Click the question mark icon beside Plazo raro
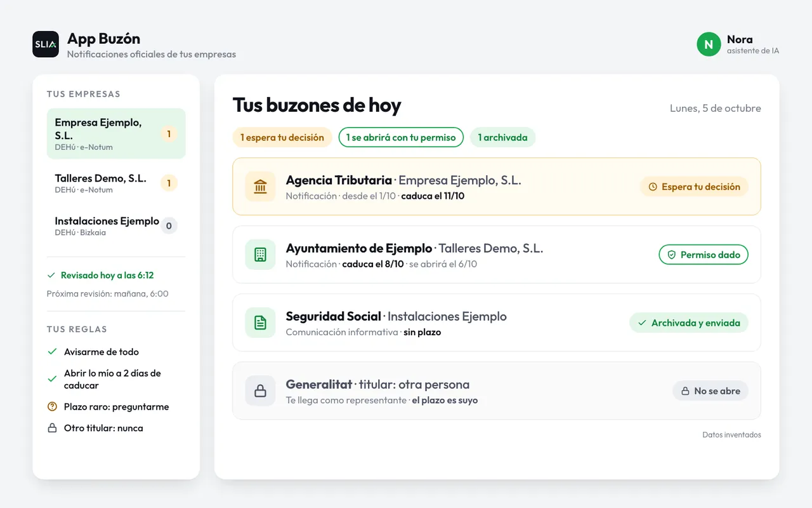The image size is (812, 508). point(52,406)
